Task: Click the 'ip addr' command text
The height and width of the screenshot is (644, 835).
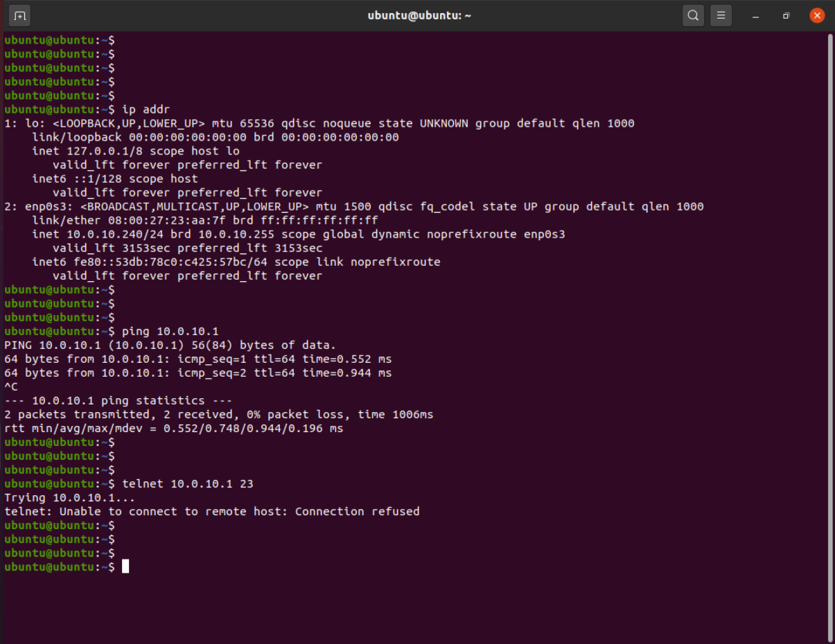Action: 146,109
